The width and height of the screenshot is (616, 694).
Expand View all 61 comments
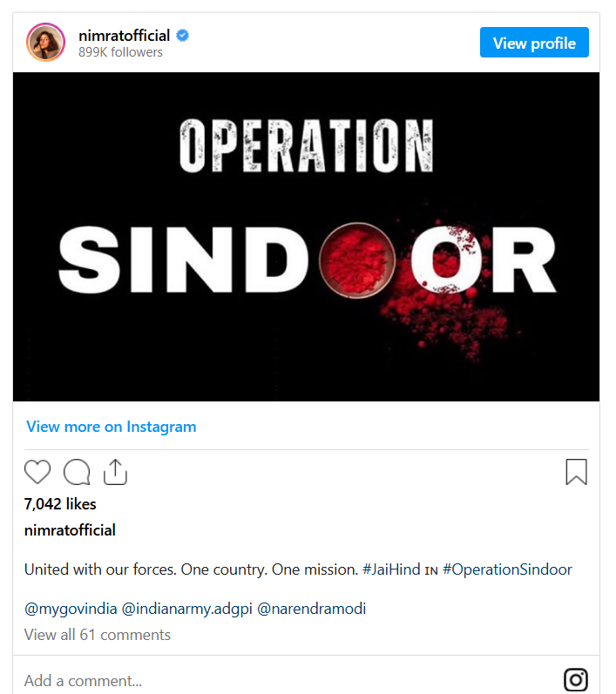point(98,635)
